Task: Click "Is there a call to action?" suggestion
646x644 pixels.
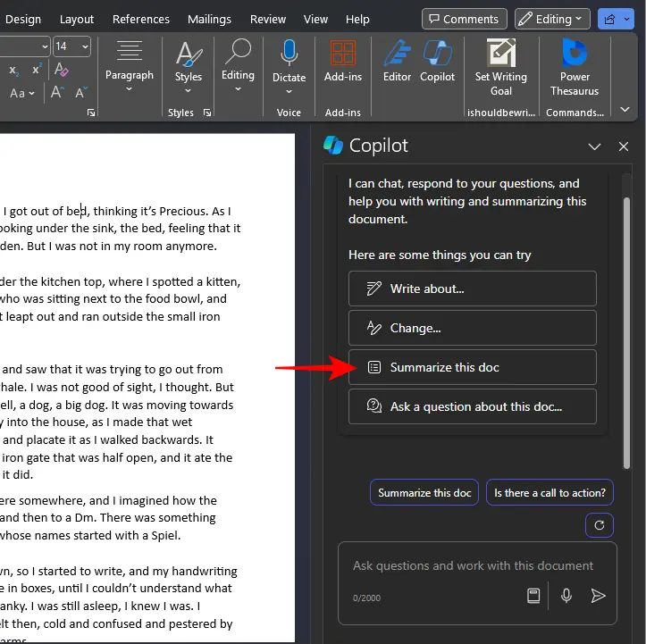Action: [550, 493]
